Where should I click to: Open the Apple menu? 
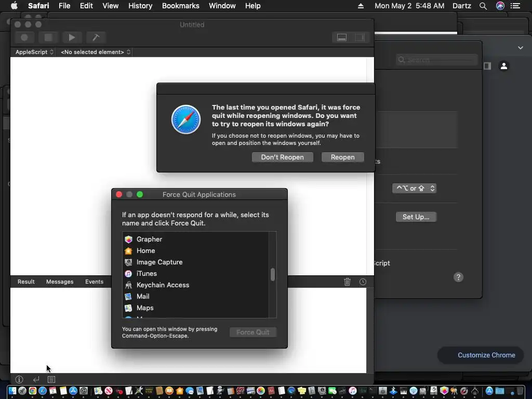pyautogui.click(x=14, y=6)
